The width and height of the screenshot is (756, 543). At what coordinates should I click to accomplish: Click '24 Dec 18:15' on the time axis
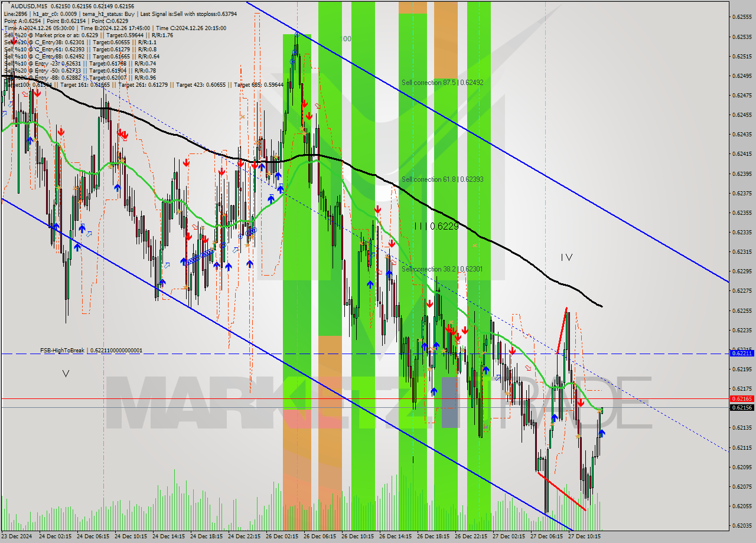click(208, 537)
